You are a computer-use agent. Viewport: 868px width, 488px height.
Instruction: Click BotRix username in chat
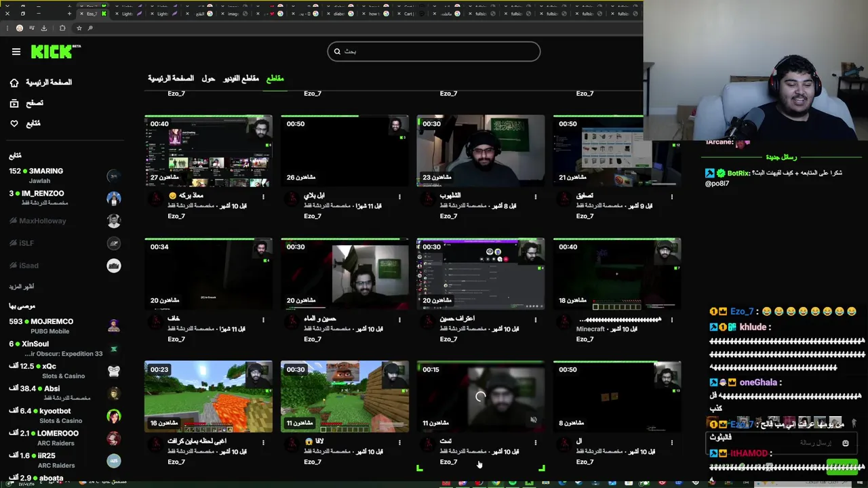(738, 174)
